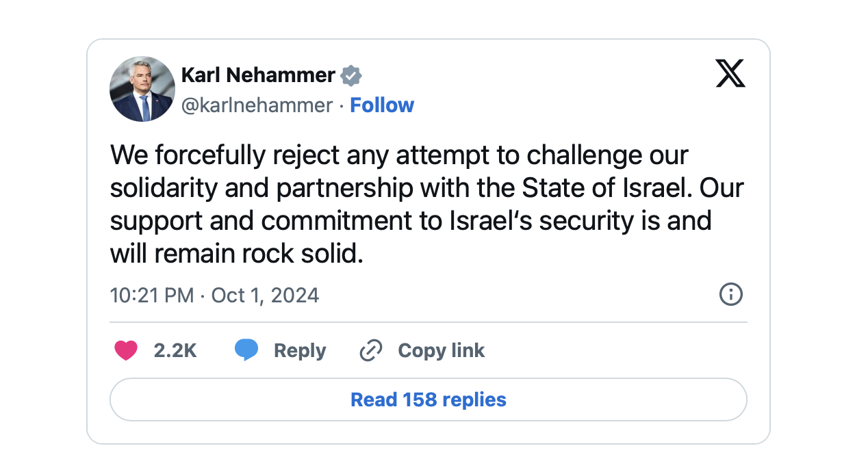
Task: Click the X logo icon
Action: (730, 73)
